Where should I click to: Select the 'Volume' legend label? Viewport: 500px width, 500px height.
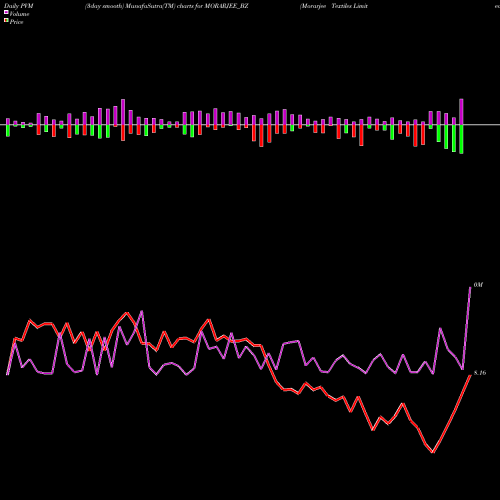click(19, 14)
